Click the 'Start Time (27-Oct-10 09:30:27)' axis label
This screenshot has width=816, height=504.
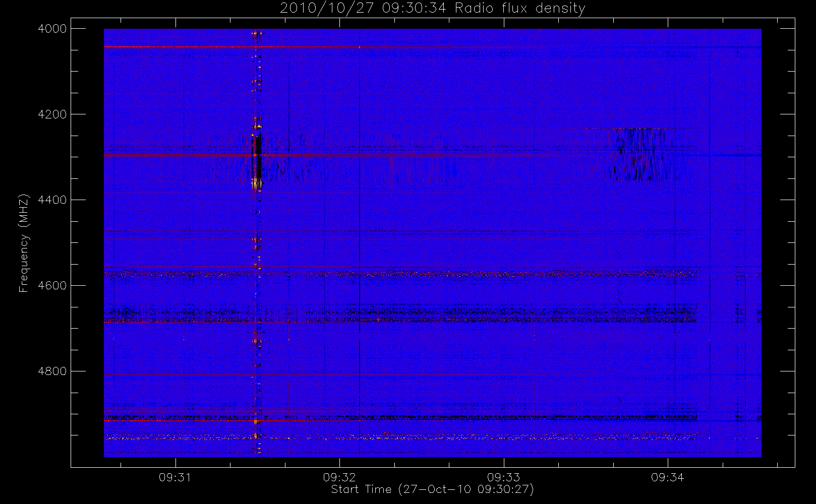click(432, 489)
